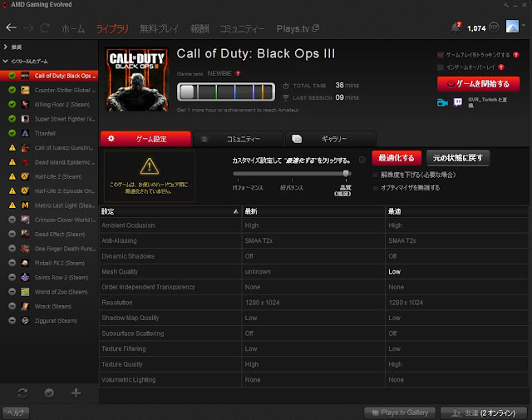Click Saints Row 2 game icon
The width and height of the screenshot is (532, 420).
coord(25,277)
